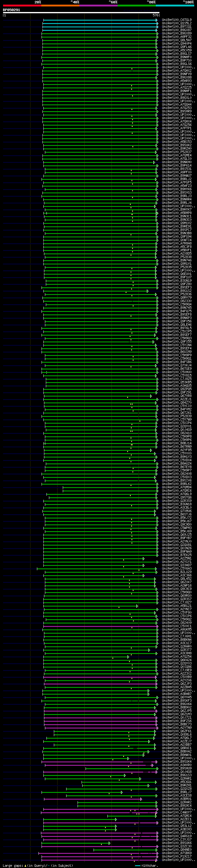Select hit label UniRef100_A7PGF5
This screenshot has height=868, width=197.
coord(177,182)
